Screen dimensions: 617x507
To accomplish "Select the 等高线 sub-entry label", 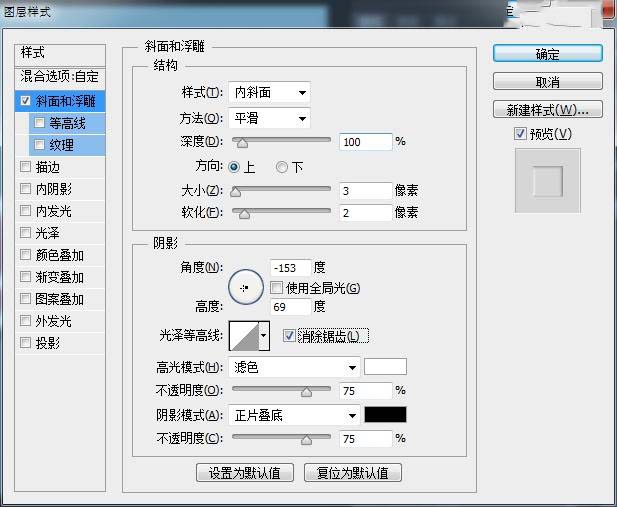I will (67, 123).
